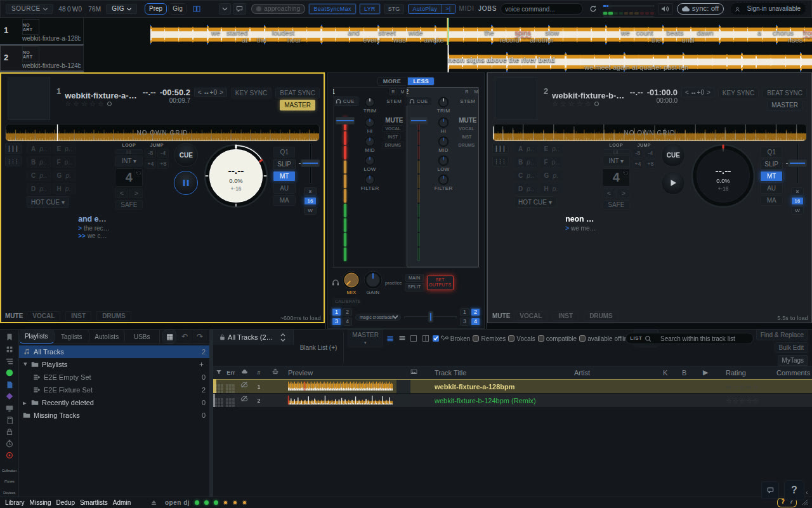This screenshot has height=508, width=812.
Task: Pause playback on deck 1
Action: 186,183
